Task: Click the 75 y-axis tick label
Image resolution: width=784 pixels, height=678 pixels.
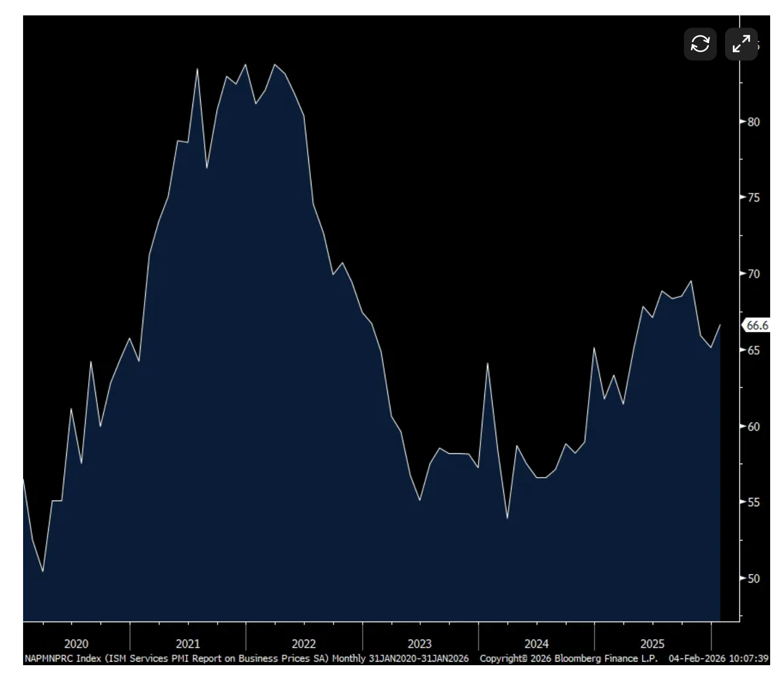Action: [x=753, y=198]
